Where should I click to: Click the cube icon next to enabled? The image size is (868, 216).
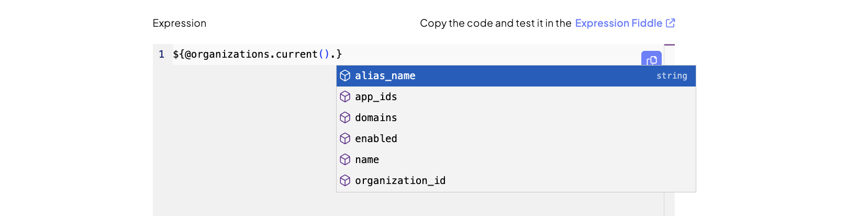pos(345,139)
